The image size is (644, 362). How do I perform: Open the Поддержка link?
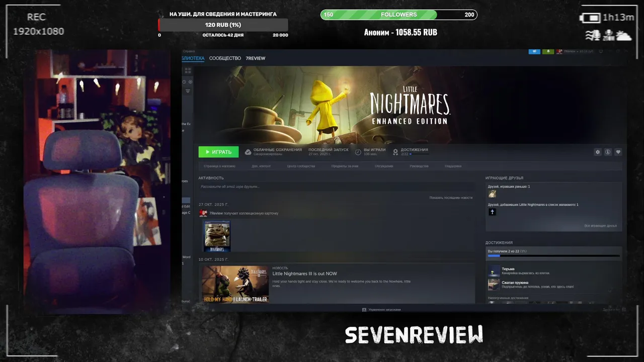coord(453,166)
